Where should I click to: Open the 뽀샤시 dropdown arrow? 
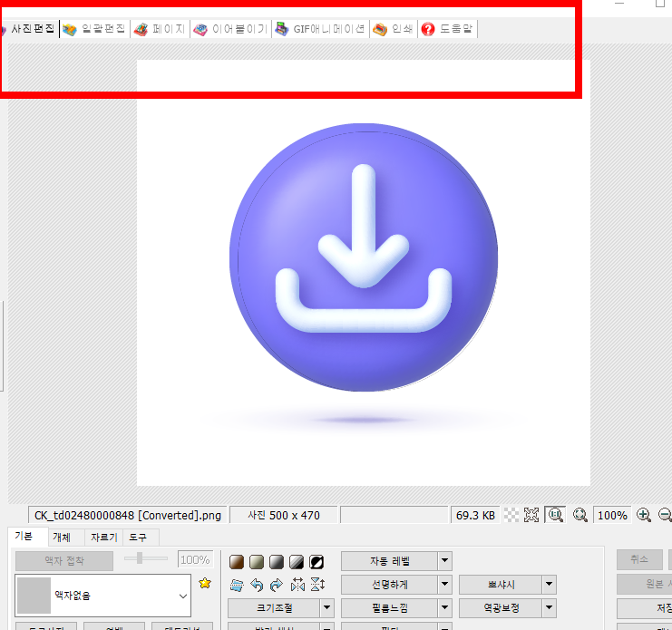point(549,584)
